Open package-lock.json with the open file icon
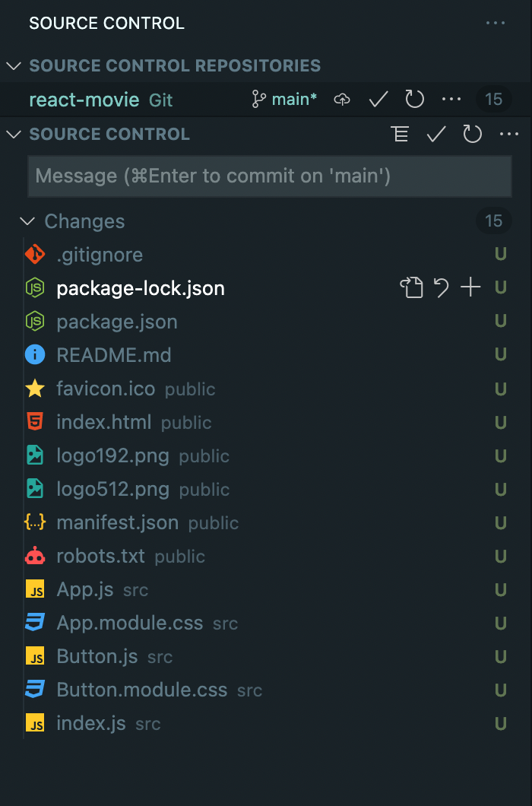The height and width of the screenshot is (806, 532). (x=412, y=288)
